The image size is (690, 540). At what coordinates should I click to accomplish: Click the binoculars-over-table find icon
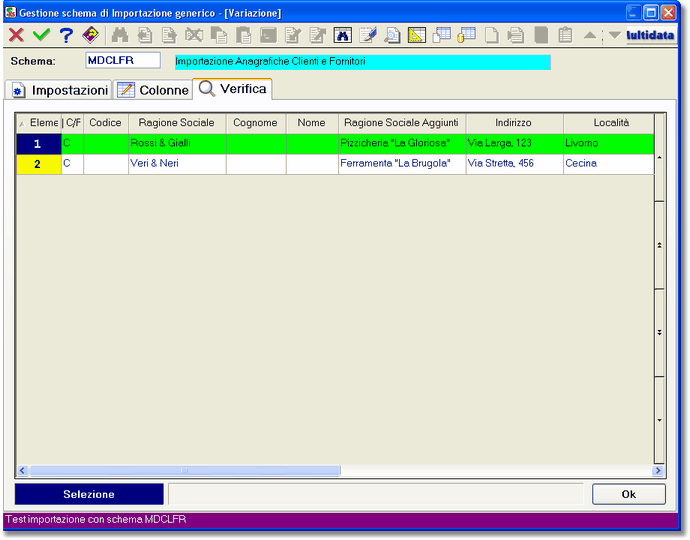pos(342,35)
